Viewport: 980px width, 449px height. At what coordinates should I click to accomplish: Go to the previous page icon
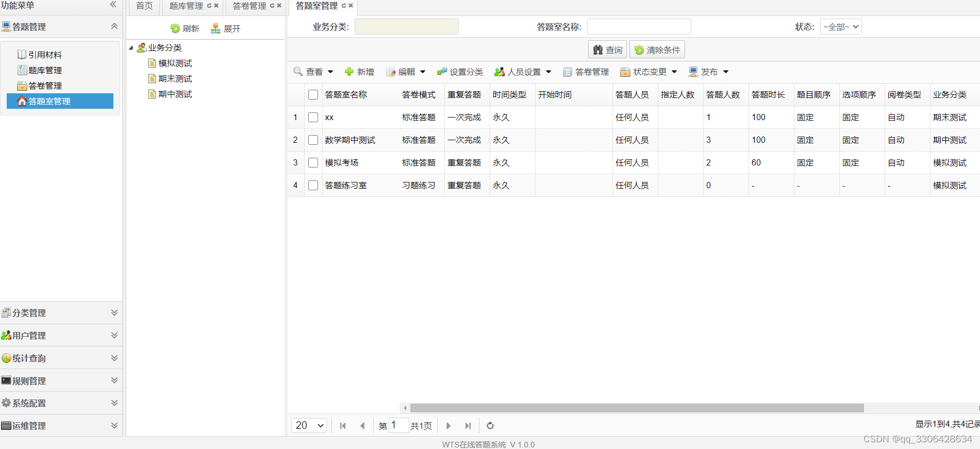click(362, 426)
